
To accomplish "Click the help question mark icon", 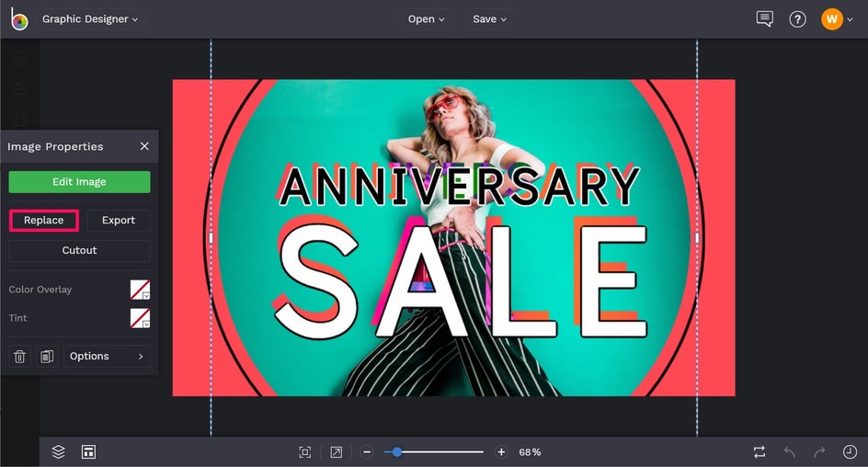I will [x=797, y=20].
